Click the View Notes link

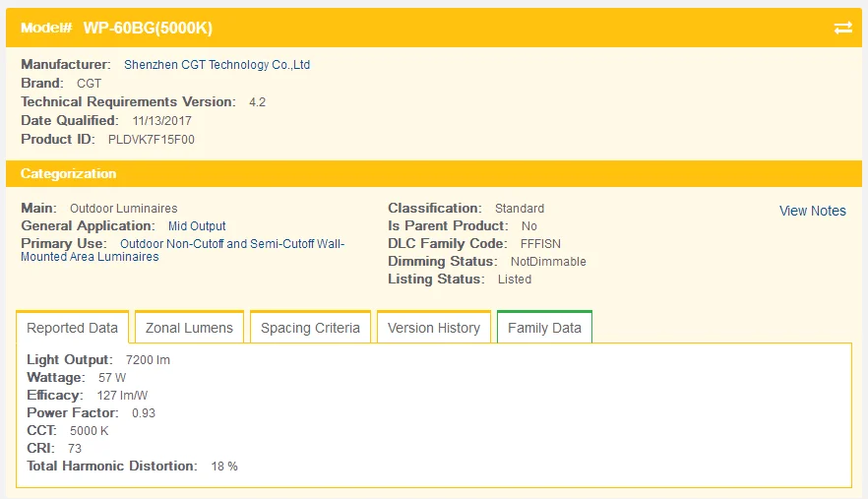pyautogui.click(x=812, y=211)
